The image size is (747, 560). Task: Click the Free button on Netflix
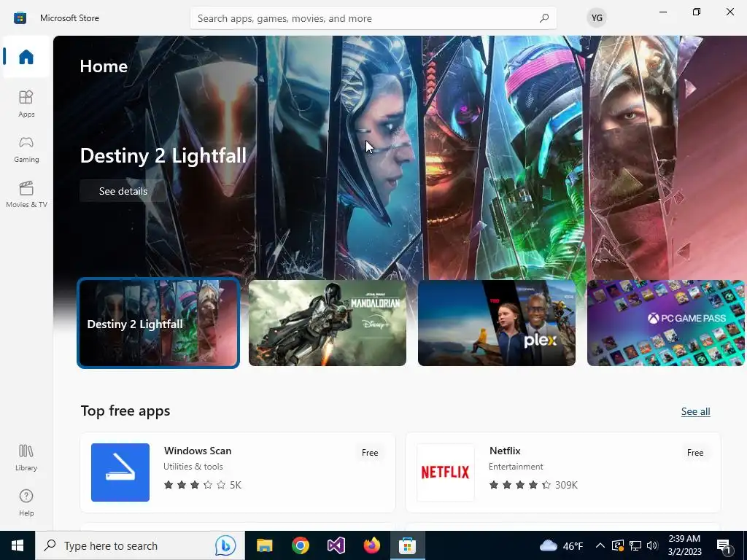click(x=695, y=452)
